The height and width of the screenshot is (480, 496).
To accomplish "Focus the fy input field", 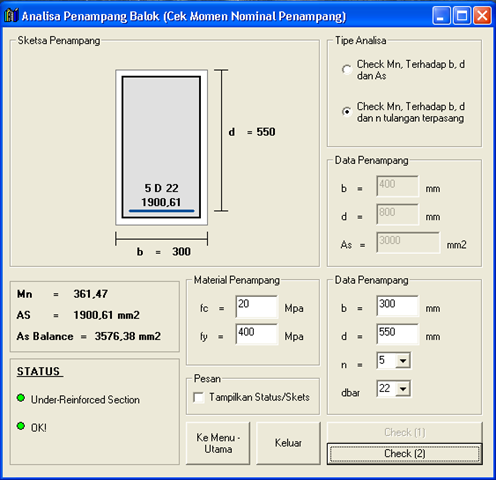I will [x=256, y=334].
